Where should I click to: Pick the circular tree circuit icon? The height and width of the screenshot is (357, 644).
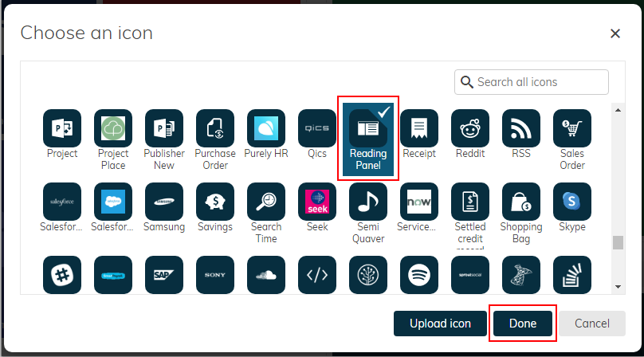[368, 275]
